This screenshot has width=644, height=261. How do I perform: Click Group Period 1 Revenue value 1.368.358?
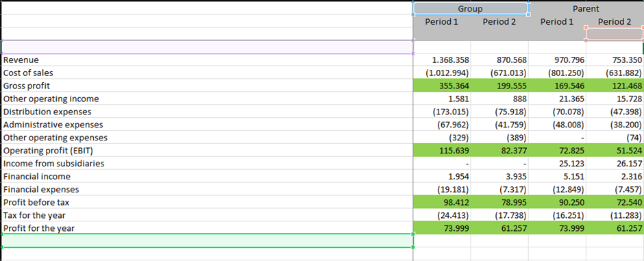coord(442,60)
